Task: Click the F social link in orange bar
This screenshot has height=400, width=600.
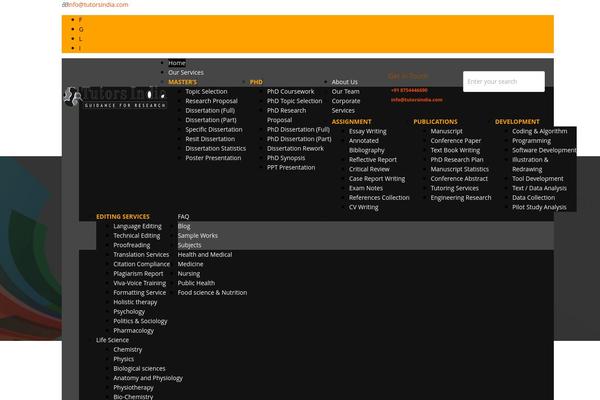Action: point(80,20)
